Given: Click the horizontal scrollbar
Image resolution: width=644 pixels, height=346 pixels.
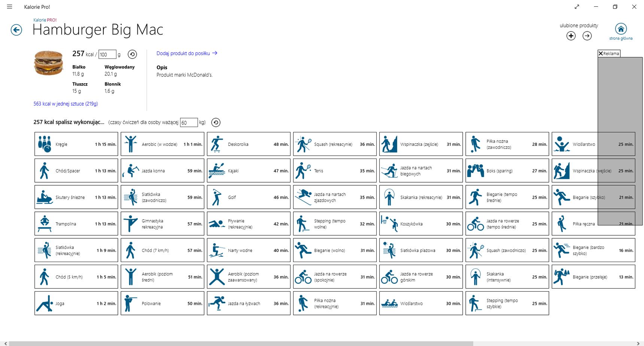Looking at the screenshot, I should (x=241, y=343).
